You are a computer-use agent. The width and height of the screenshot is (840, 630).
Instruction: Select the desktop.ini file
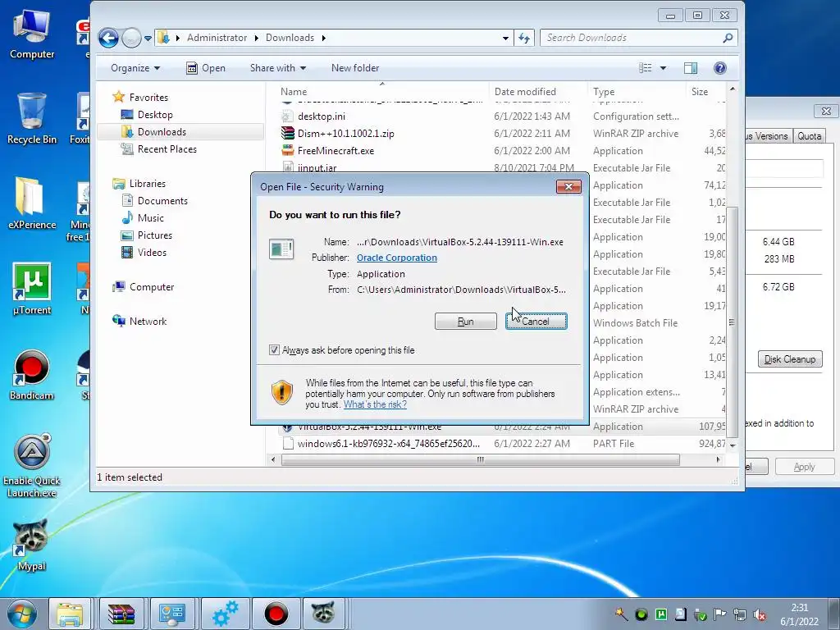pos(322,116)
